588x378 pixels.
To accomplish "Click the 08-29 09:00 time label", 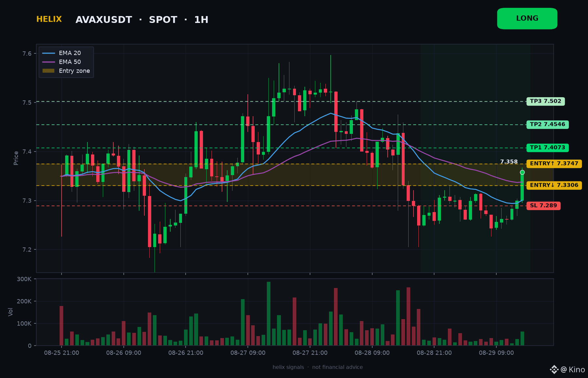I will (496, 353).
